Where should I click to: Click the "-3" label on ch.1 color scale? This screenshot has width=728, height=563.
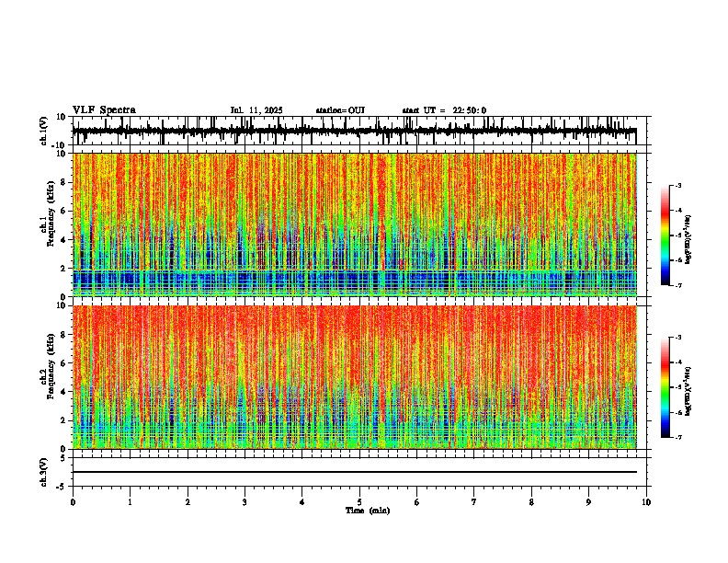pyautogui.click(x=677, y=186)
